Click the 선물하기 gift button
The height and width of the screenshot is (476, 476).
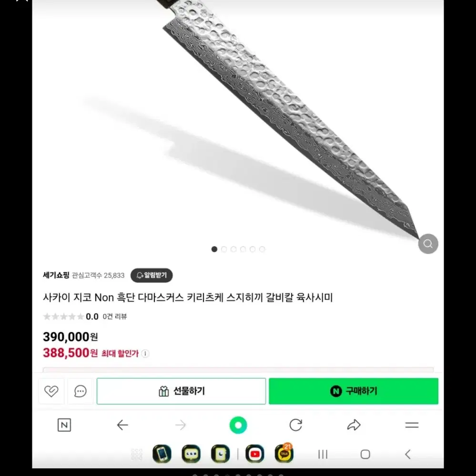[181, 391]
